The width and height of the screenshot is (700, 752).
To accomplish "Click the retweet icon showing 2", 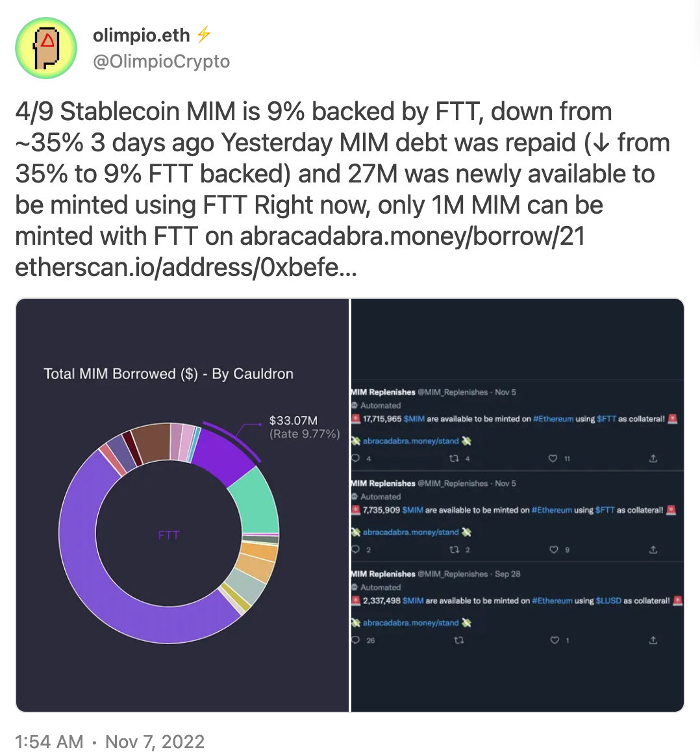I will (x=454, y=549).
